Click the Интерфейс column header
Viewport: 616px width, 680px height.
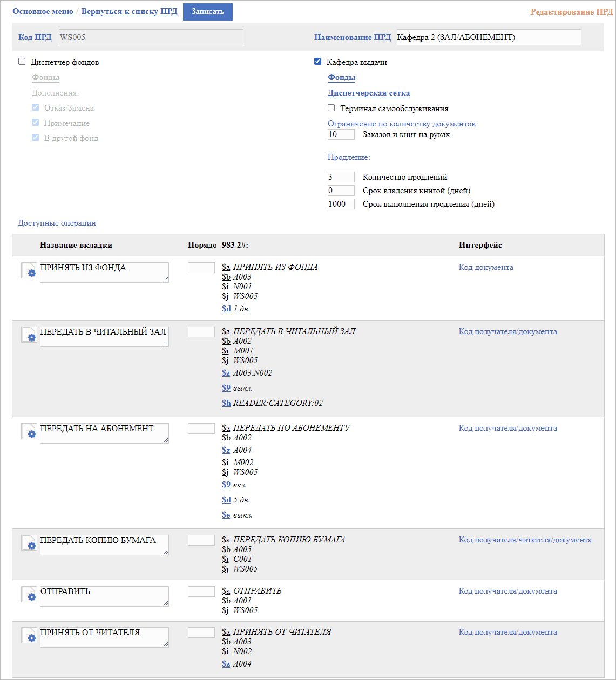pyautogui.click(x=480, y=245)
